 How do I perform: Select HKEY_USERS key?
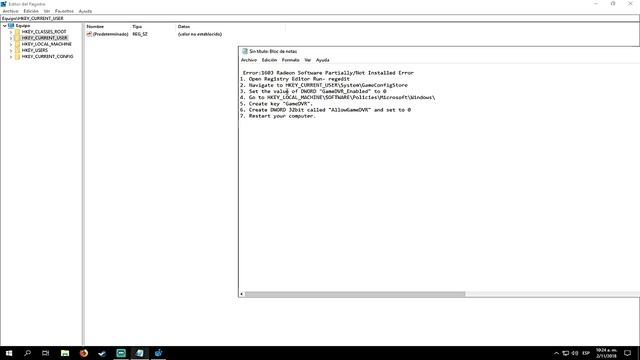pyautogui.click(x=35, y=50)
